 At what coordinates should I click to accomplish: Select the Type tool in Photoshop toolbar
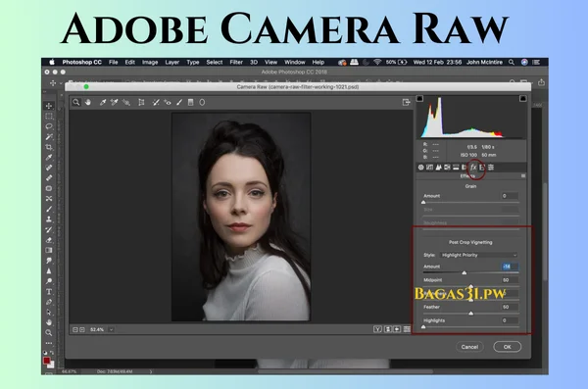[x=49, y=291]
